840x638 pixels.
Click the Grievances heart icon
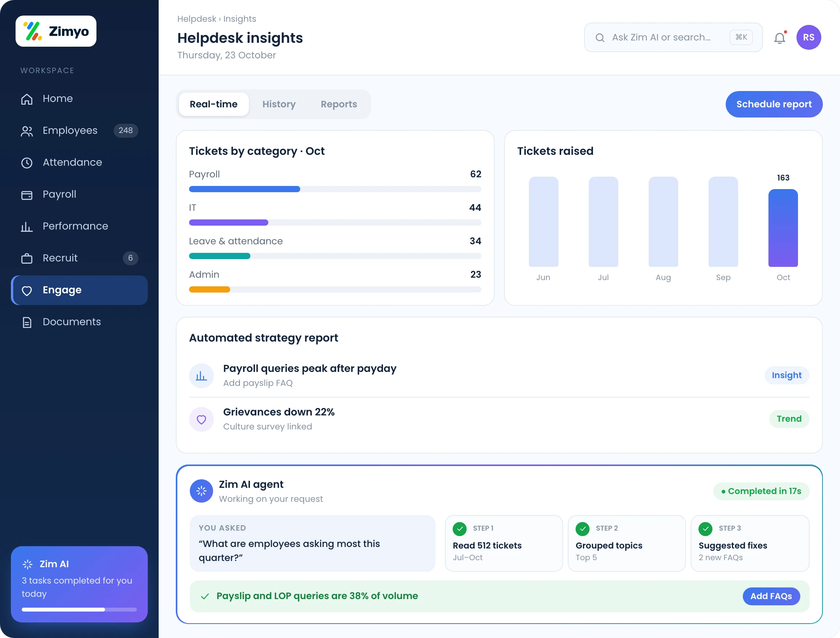201,419
